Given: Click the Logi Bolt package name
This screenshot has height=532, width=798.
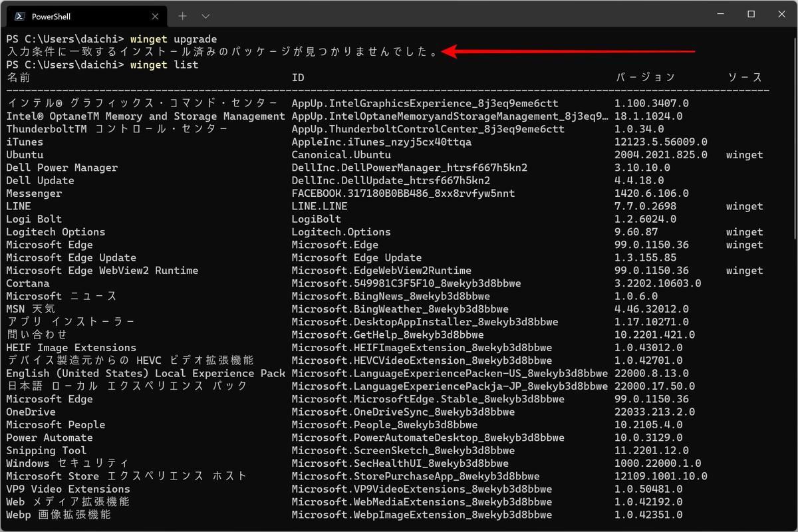Looking at the screenshot, I should pyautogui.click(x=34, y=219).
